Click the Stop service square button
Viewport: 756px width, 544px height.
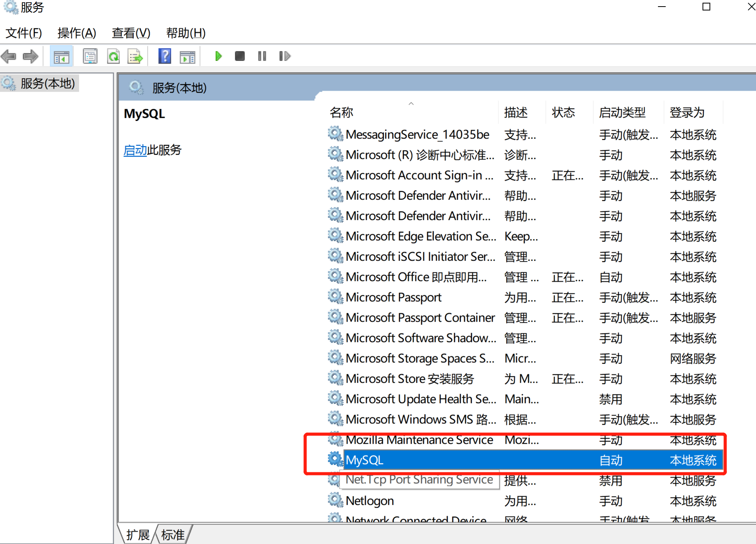point(240,57)
